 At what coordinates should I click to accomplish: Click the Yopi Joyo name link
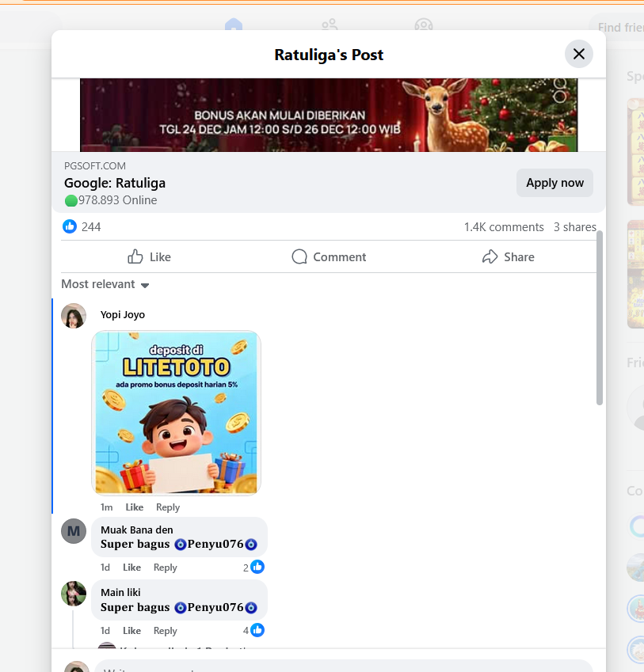click(123, 314)
